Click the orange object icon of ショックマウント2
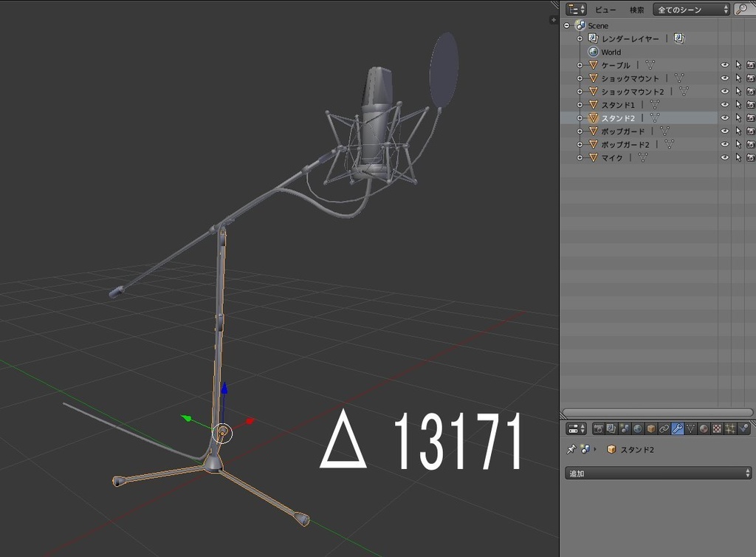The image size is (756, 557). [594, 91]
